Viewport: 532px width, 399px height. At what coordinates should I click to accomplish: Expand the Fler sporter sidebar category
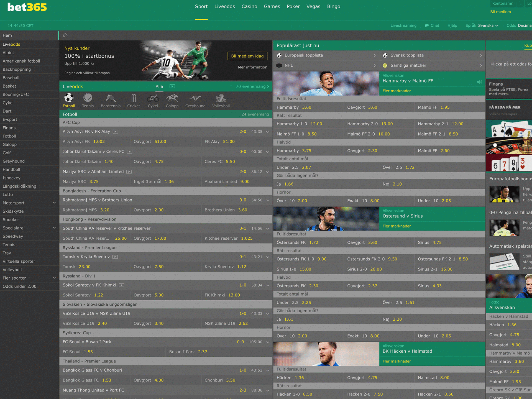[54, 278]
